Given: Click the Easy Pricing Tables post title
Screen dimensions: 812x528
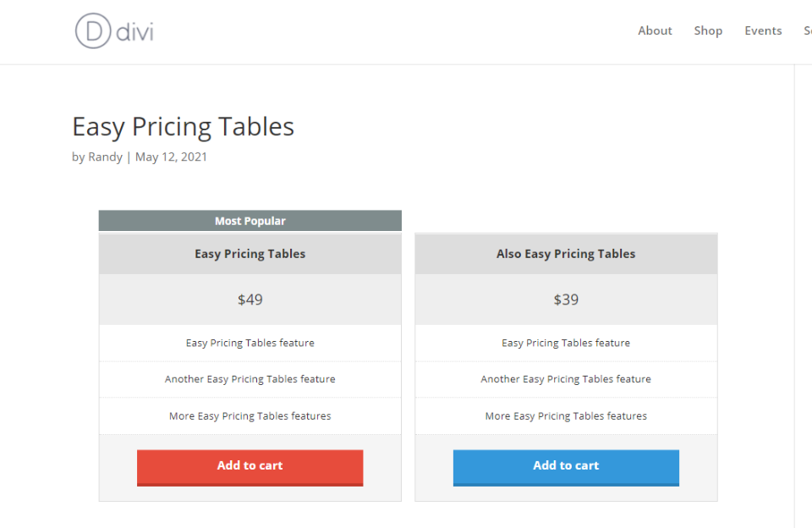Looking at the screenshot, I should [182, 126].
